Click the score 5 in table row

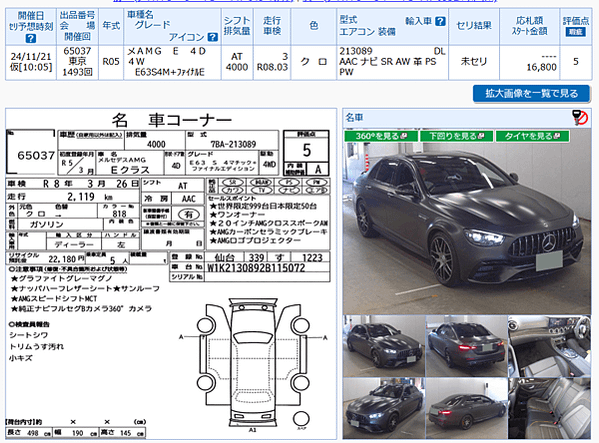coord(576,61)
